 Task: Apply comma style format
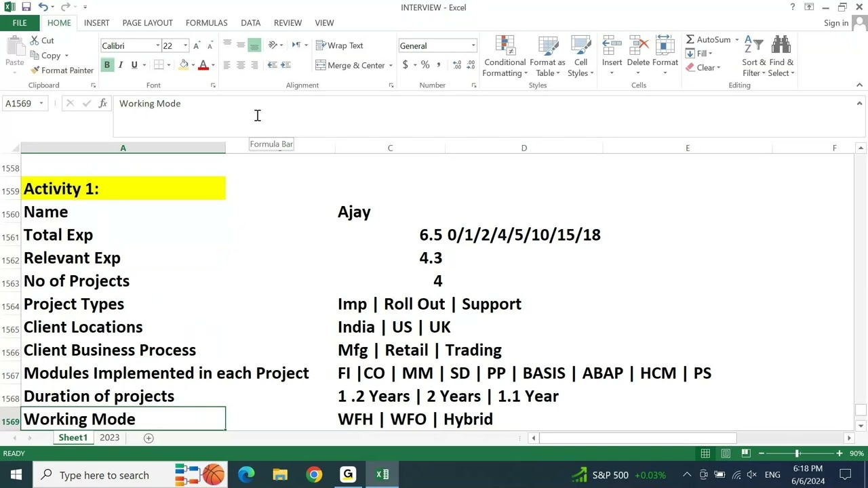pyautogui.click(x=439, y=65)
